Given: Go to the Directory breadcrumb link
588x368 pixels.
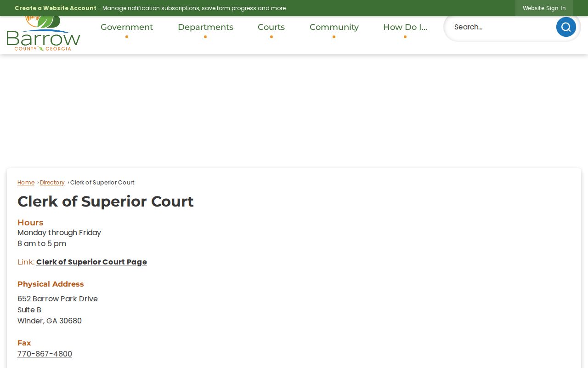Looking at the screenshot, I should click(52, 183).
